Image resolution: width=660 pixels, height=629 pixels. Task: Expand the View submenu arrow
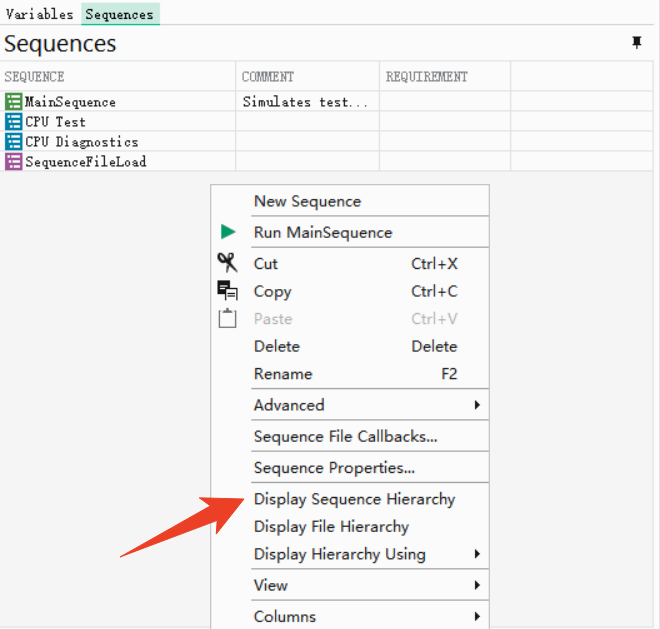coord(477,585)
